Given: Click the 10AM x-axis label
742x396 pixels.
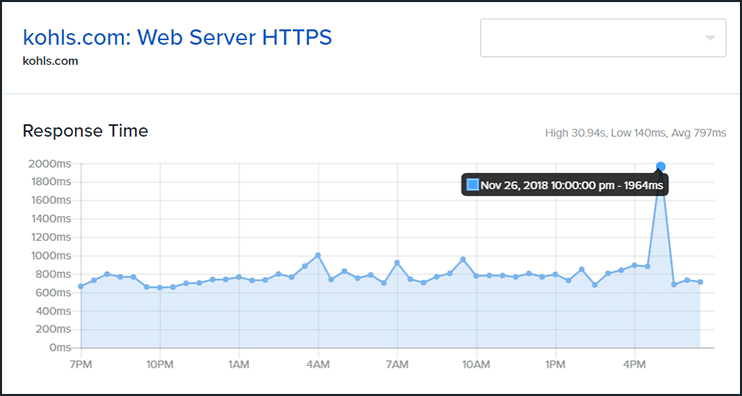Looking at the screenshot, I should pyautogui.click(x=476, y=365).
